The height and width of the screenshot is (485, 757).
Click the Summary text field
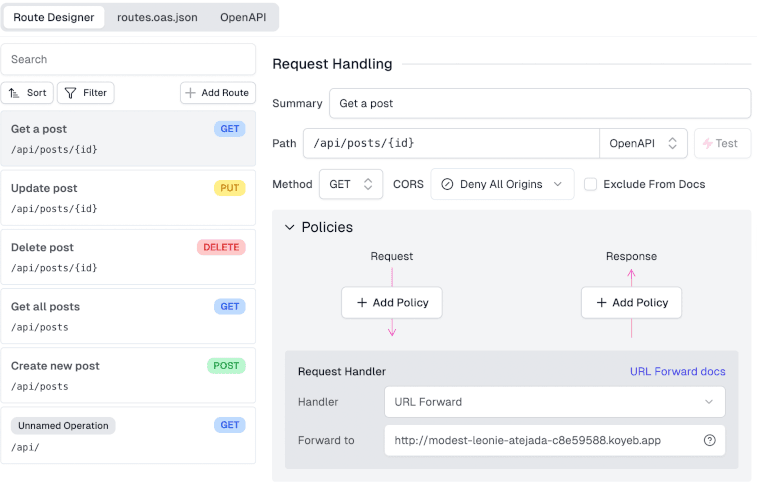[x=539, y=103]
